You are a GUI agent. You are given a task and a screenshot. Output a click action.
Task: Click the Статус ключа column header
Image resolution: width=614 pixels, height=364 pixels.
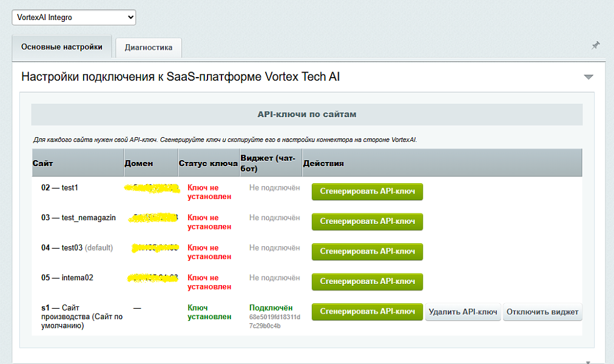[208, 163]
